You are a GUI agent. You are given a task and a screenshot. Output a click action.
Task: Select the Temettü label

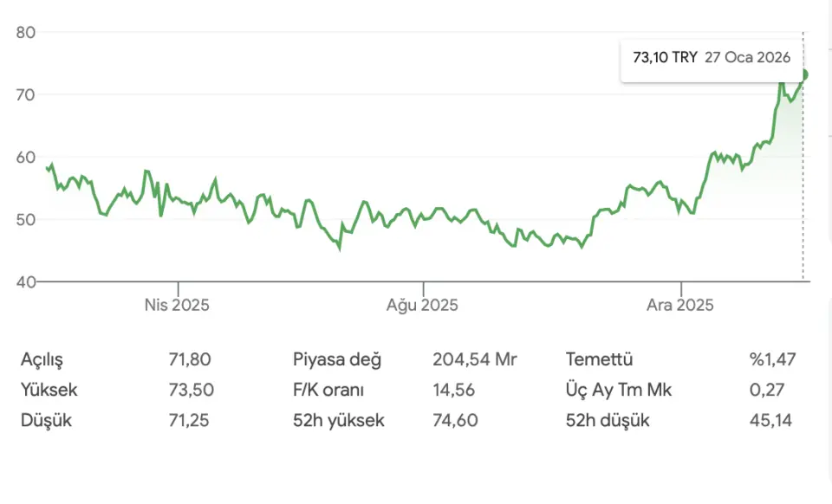(x=599, y=359)
